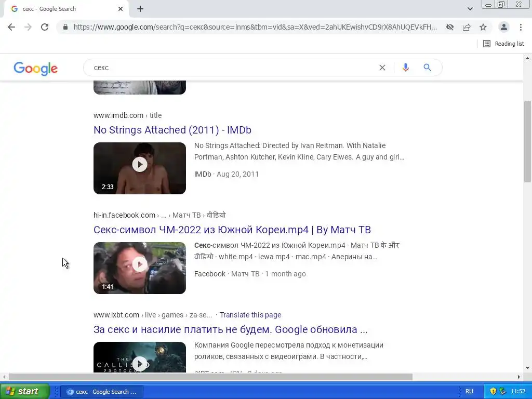Open the Windows start menu
The width and height of the screenshot is (532, 399).
(x=24, y=391)
